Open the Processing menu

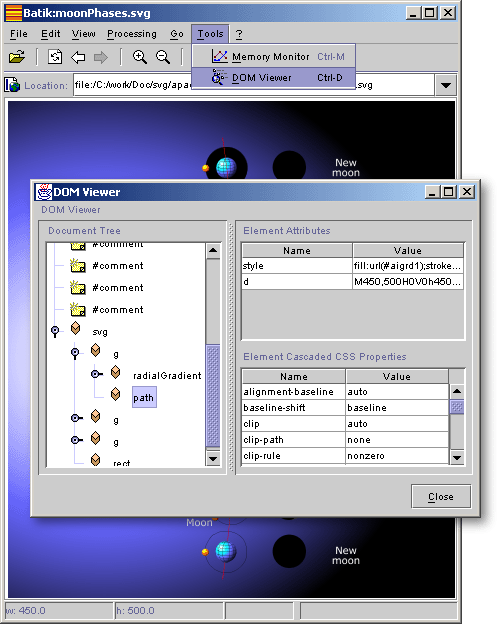point(132,34)
